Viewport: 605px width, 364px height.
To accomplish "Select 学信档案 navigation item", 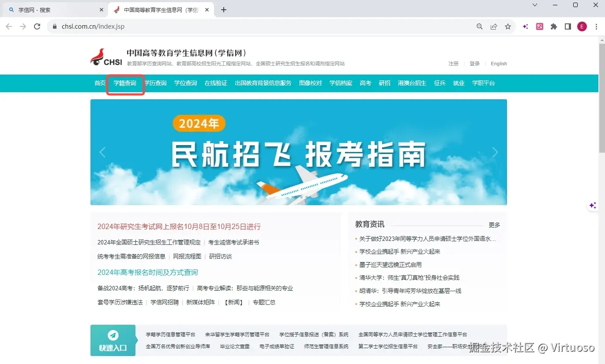I will [341, 83].
